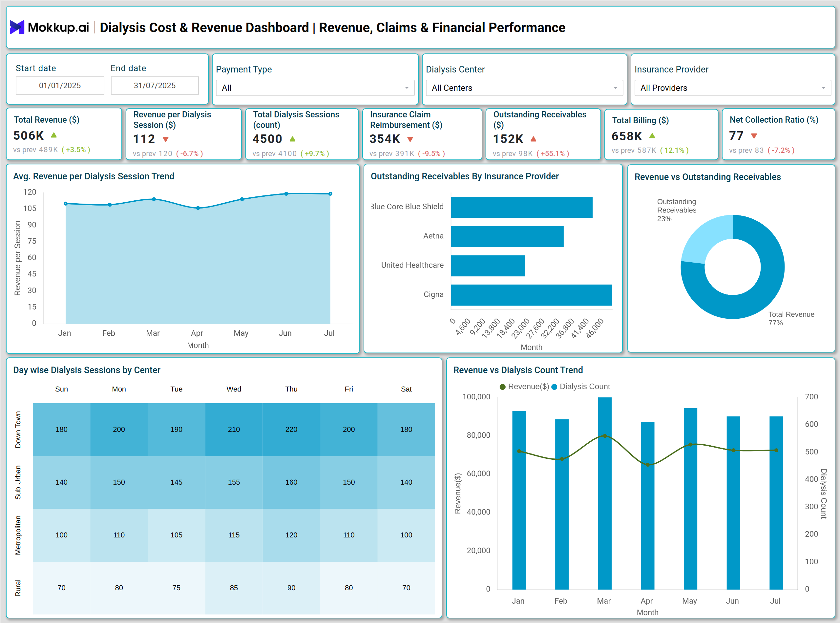This screenshot has height=623, width=840.
Task: Click the Payment Type dropdown arrow
Action: point(407,88)
